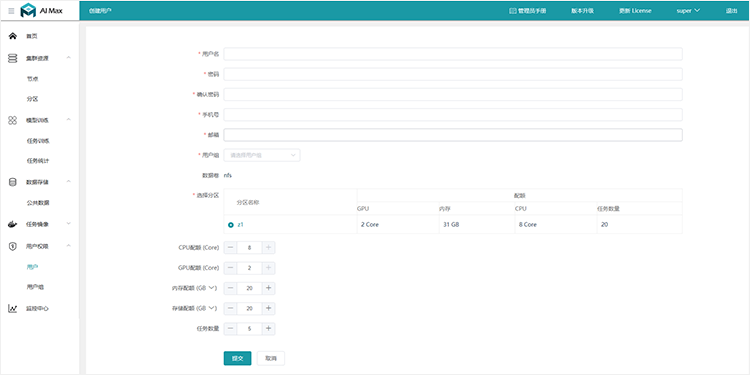Focus the 确认密码 input field
Viewport: 750px width, 375px height.
(453, 95)
